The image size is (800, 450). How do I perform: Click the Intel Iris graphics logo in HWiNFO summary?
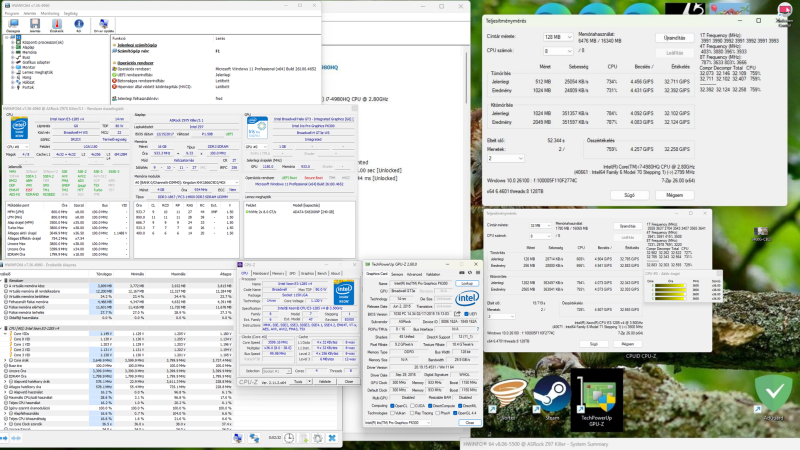(257, 128)
